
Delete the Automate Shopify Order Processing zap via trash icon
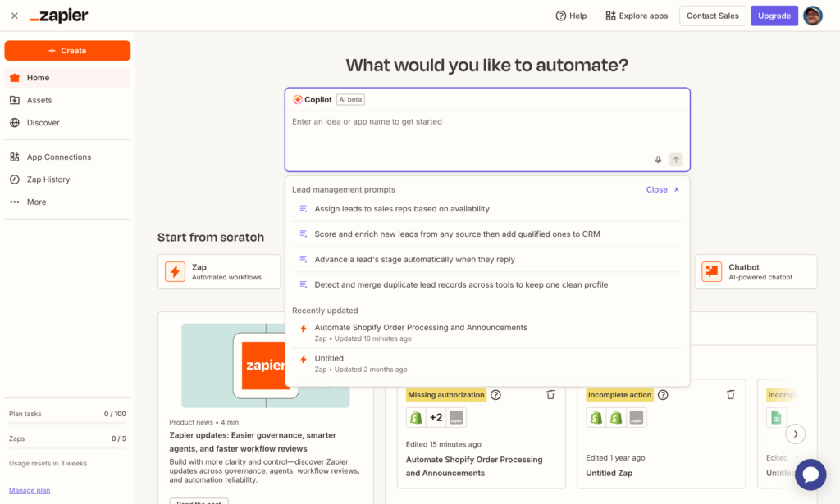click(550, 394)
